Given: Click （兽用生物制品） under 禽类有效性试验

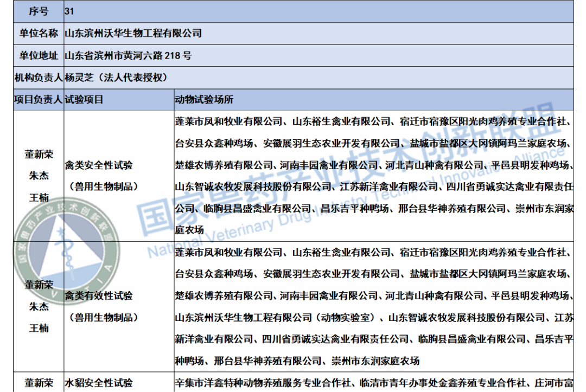Looking at the screenshot, I should pyautogui.click(x=104, y=318).
